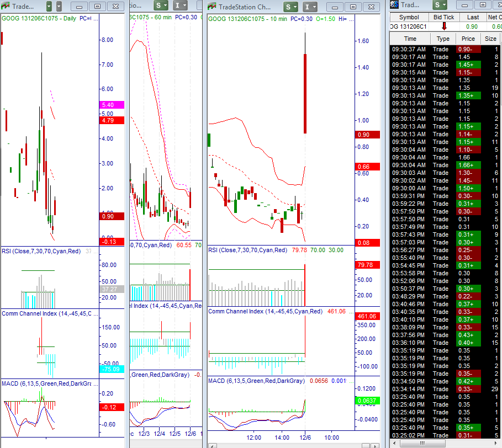
Task: Click the Type column header
Action: [x=443, y=39]
